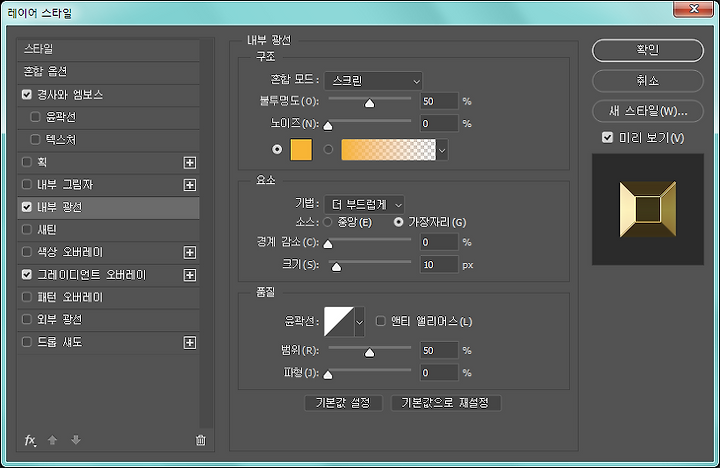Focus the 불투명도 value field
This screenshot has height=468, width=720.
[439, 101]
